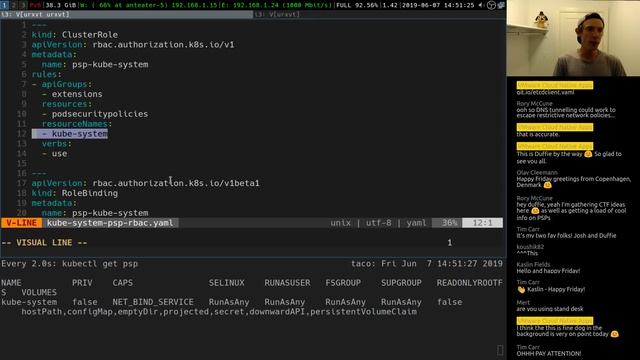This screenshot has height=360, width=640.
Task: Click the 'resources:' key on line 9
Action: point(67,104)
